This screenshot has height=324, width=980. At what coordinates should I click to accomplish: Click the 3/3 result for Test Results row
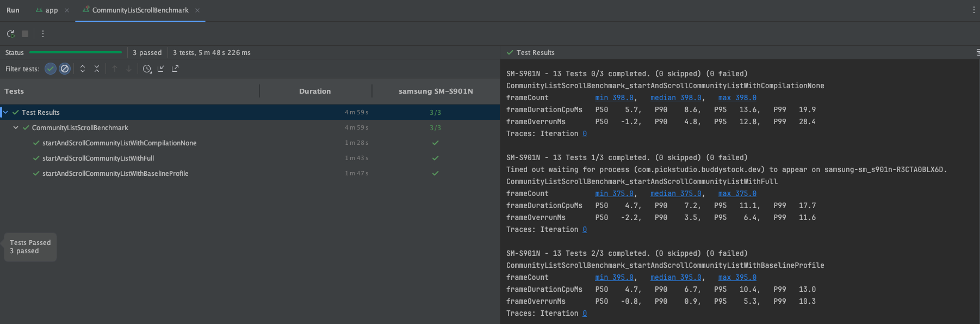tap(436, 112)
